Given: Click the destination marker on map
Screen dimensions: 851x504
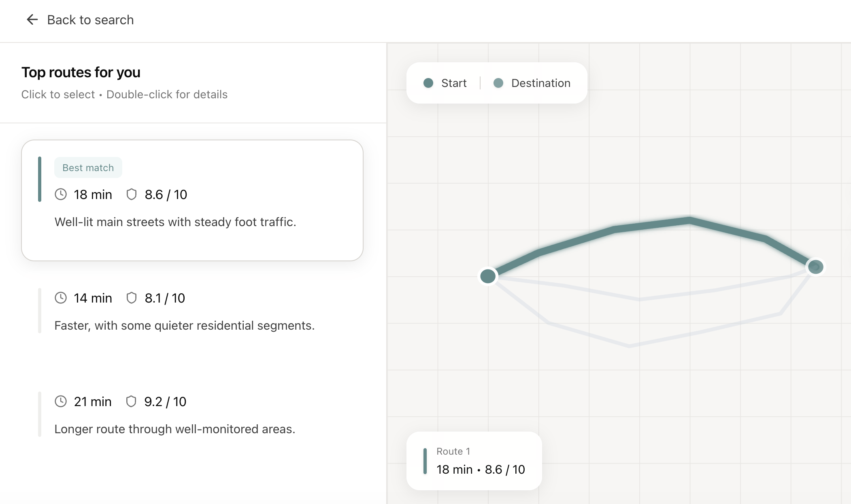Looking at the screenshot, I should pos(815,267).
